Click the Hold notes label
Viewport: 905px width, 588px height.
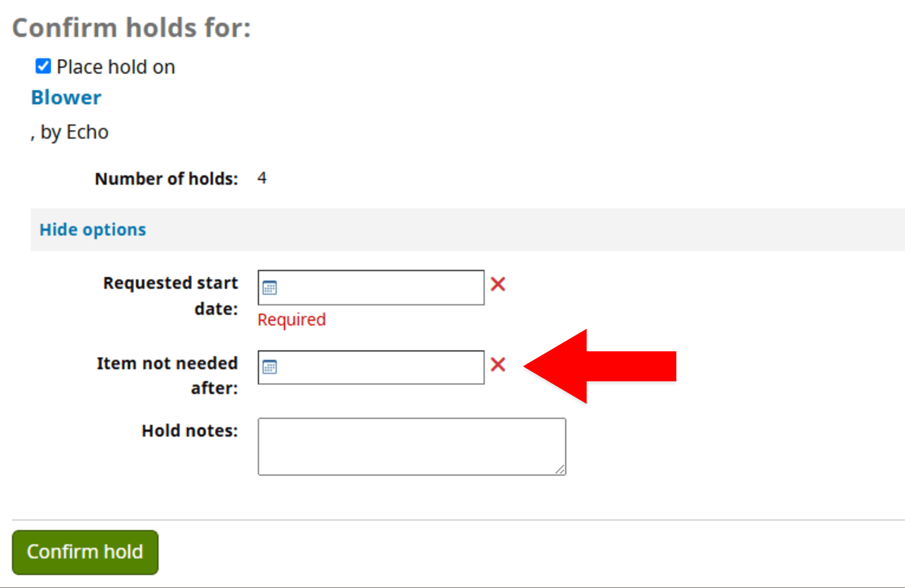pos(190,431)
